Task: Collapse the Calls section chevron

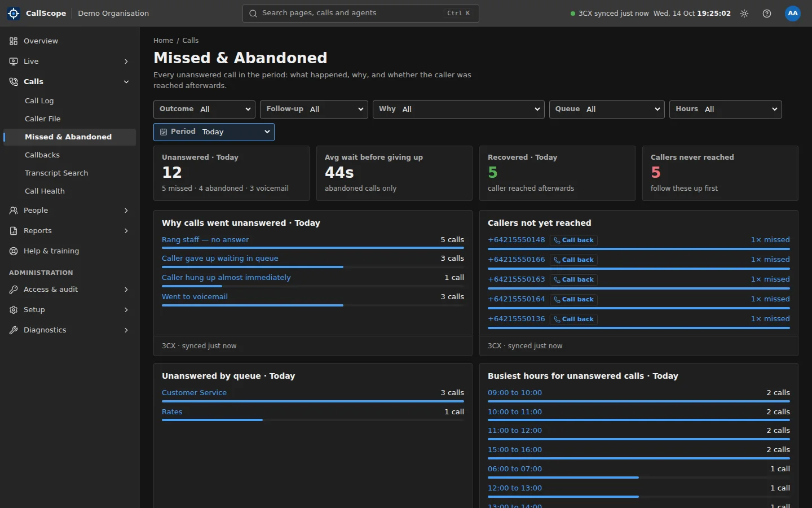Action: [126, 82]
